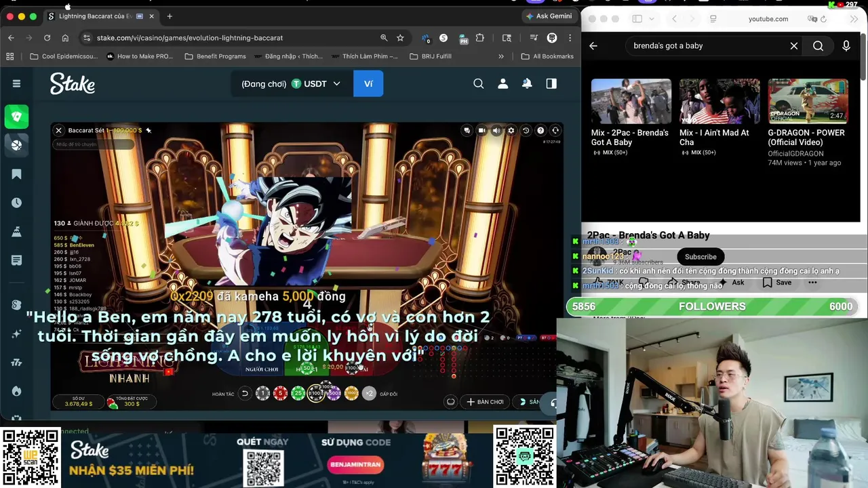The image size is (868, 488).
Task: Open the chat icon in baccarat game toolbar
Action: click(467, 130)
